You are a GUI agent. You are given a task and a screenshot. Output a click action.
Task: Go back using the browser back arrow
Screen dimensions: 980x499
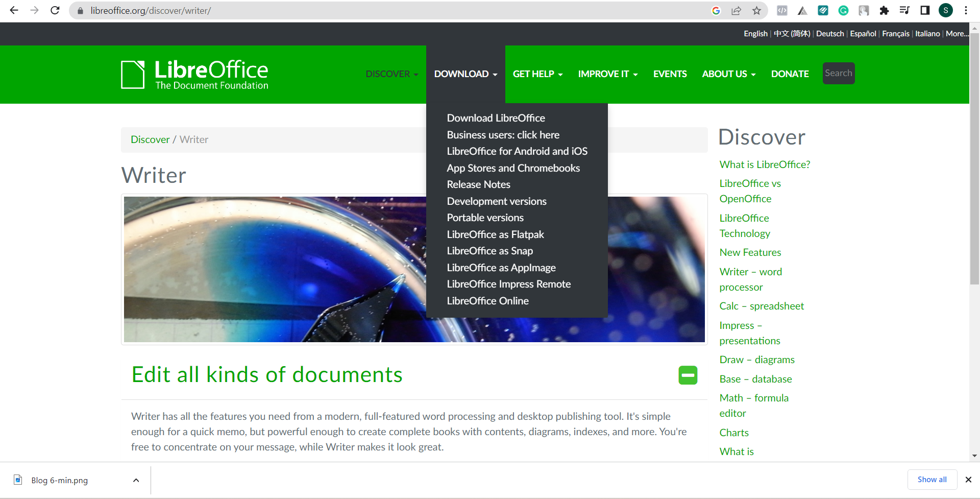pyautogui.click(x=14, y=10)
